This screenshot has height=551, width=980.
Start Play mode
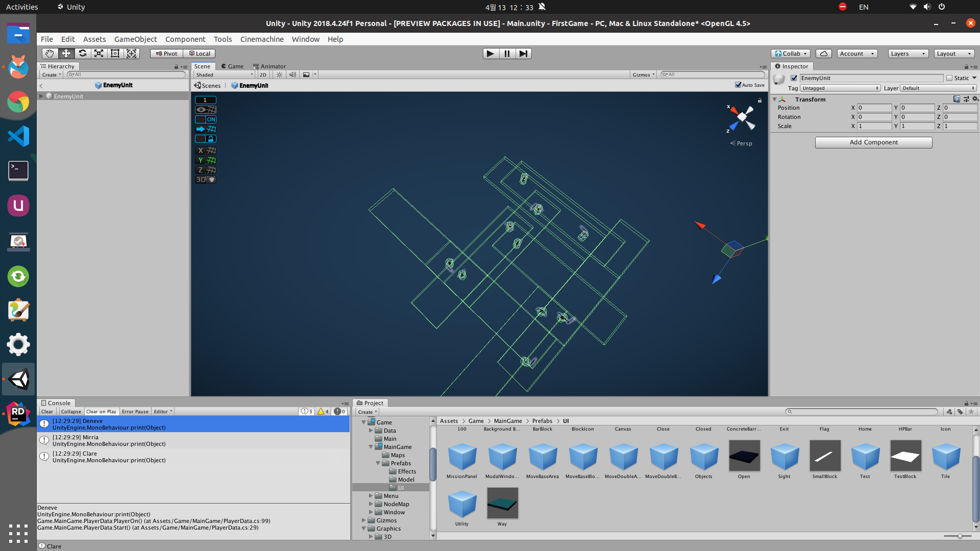coord(491,54)
